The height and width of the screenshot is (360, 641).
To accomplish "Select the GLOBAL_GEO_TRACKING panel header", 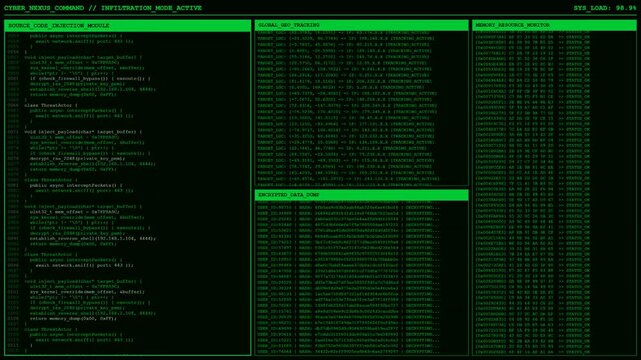I will click(361, 25).
